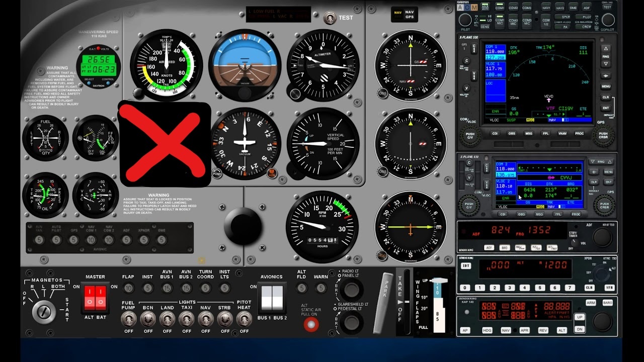Pull the red ALT STATIC AIR knob
Viewport: 644px width, 362px height.
311,325
